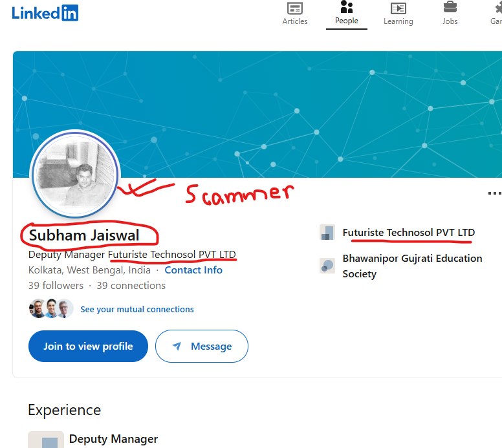Click the mutual connections avatar group
The width and height of the screenshot is (502, 448).
point(51,308)
